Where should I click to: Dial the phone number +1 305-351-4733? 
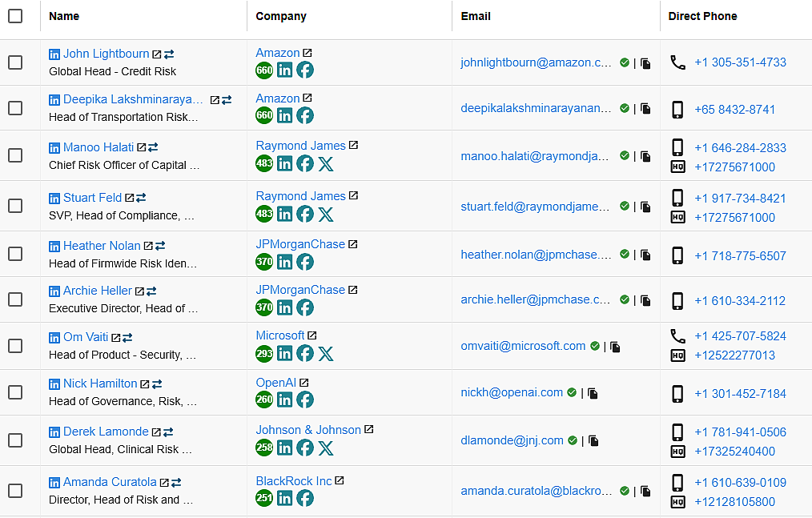tap(740, 62)
